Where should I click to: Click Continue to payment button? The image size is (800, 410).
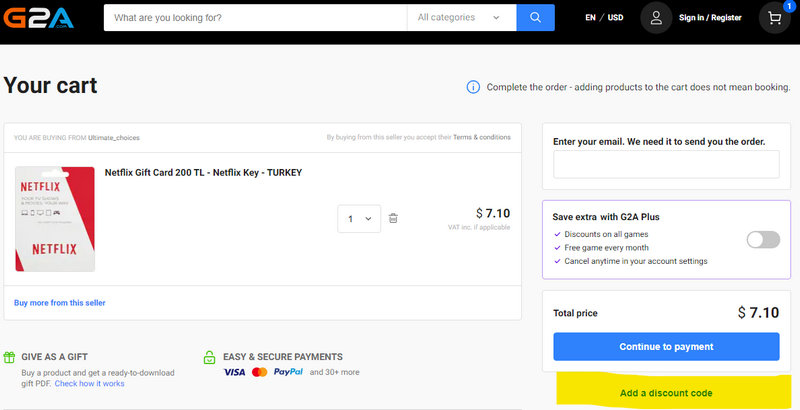666,347
